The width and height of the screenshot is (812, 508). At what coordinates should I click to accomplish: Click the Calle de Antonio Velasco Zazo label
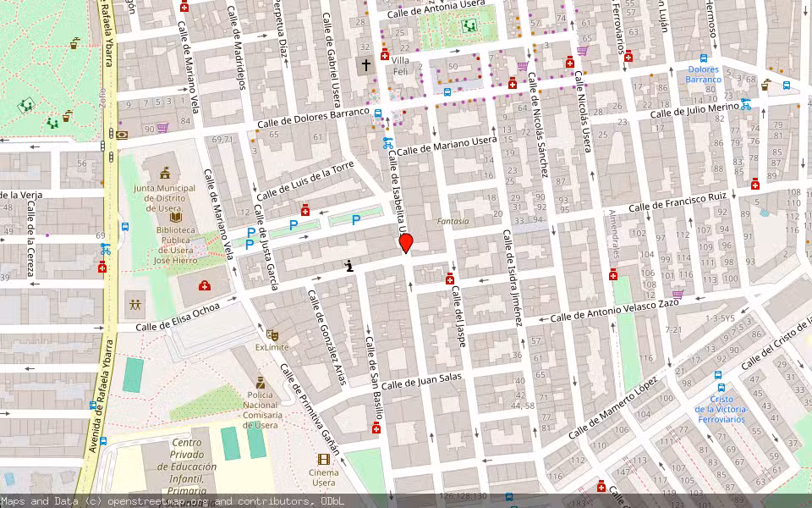tap(614, 311)
